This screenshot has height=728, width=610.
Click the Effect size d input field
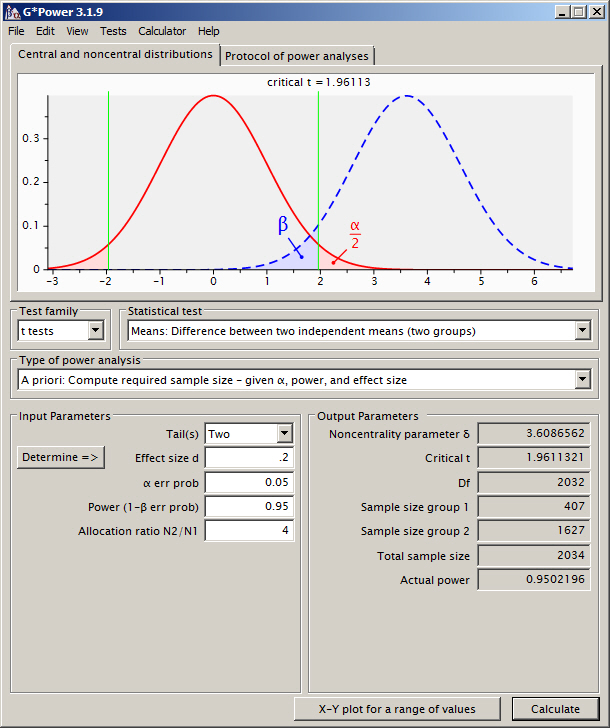[x=249, y=458]
